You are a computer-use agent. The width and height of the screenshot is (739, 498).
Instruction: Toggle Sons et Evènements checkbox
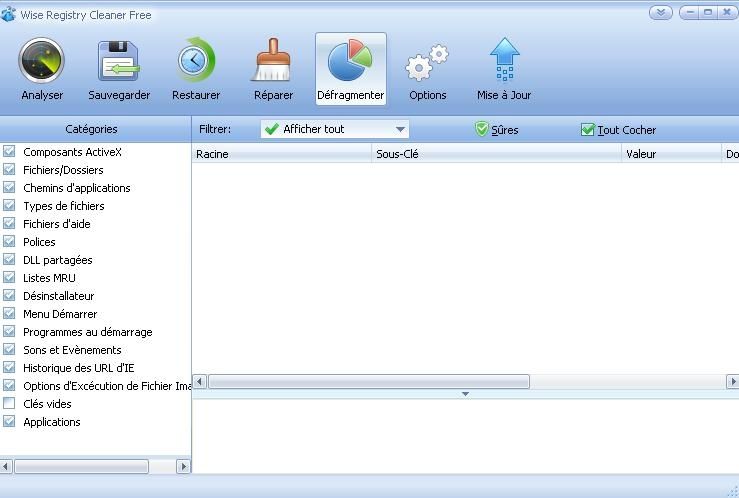point(9,349)
